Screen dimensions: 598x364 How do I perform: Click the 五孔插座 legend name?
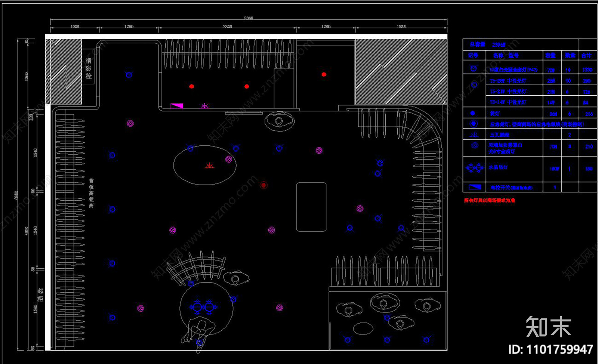coord(499,135)
